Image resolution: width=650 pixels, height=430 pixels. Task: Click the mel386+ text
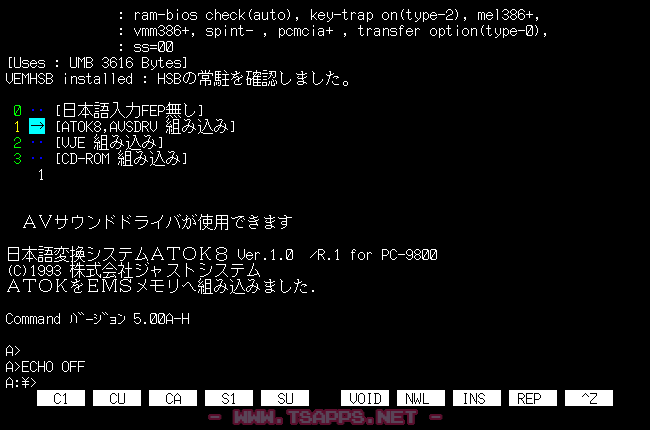pos(505,15)
